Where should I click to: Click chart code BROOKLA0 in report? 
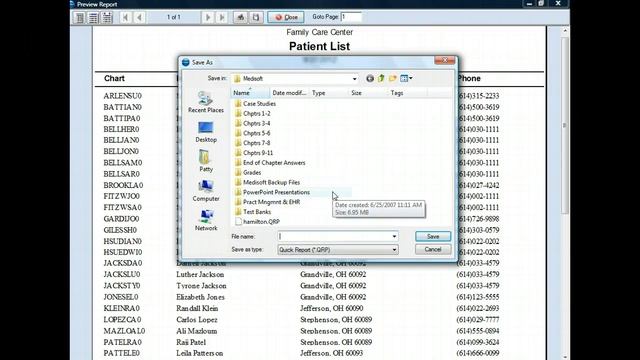click(123, 185)
